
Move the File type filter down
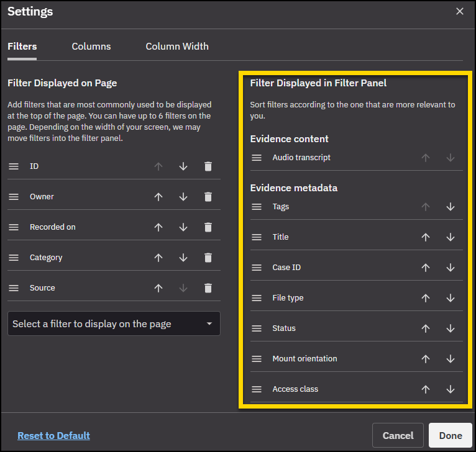(x=451, y=298)
